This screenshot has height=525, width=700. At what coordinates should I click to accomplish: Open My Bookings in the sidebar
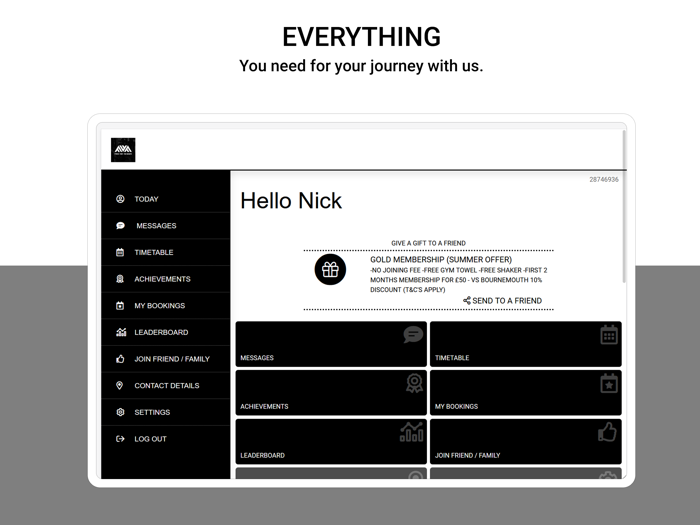coord(166,306)
